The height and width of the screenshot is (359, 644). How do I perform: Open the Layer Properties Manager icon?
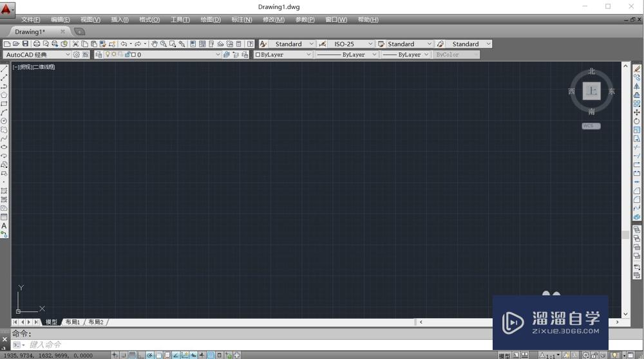[99, 54]
